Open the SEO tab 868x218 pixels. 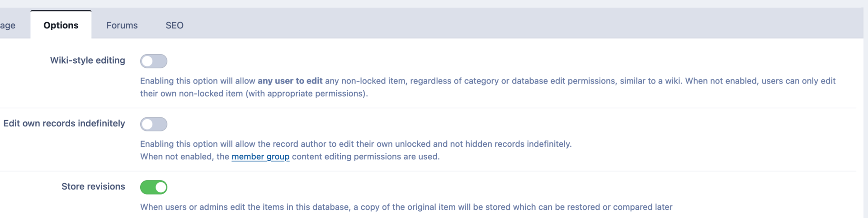[x=174, y=25]
